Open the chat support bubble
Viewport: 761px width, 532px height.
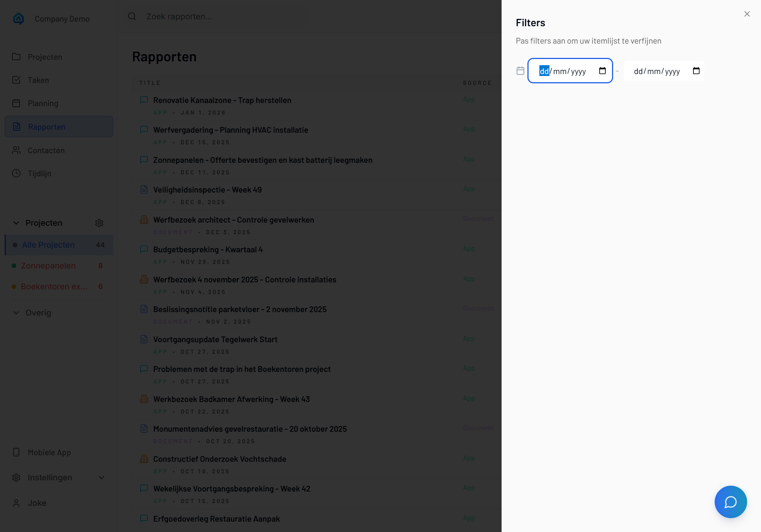(730, 502)
